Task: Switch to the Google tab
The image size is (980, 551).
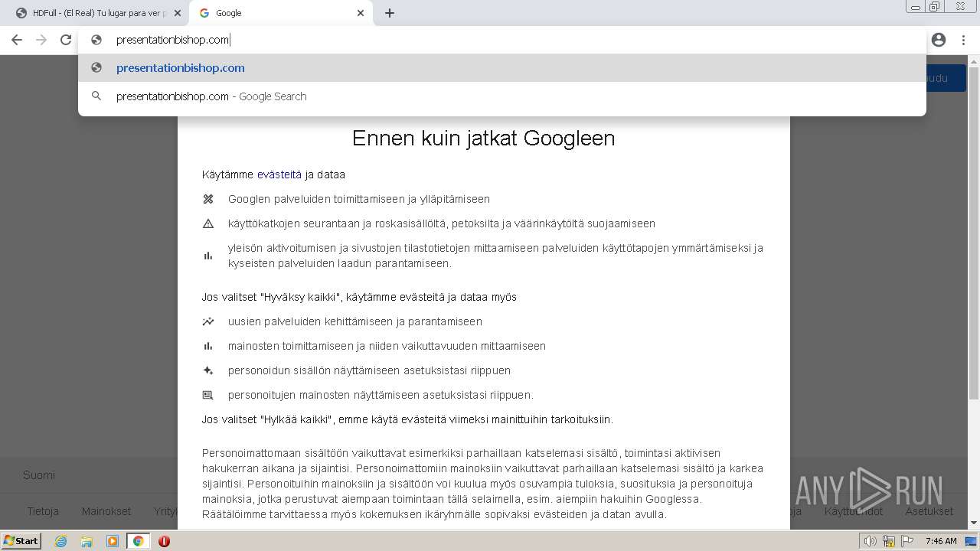Action: click(x=281, y=13)
